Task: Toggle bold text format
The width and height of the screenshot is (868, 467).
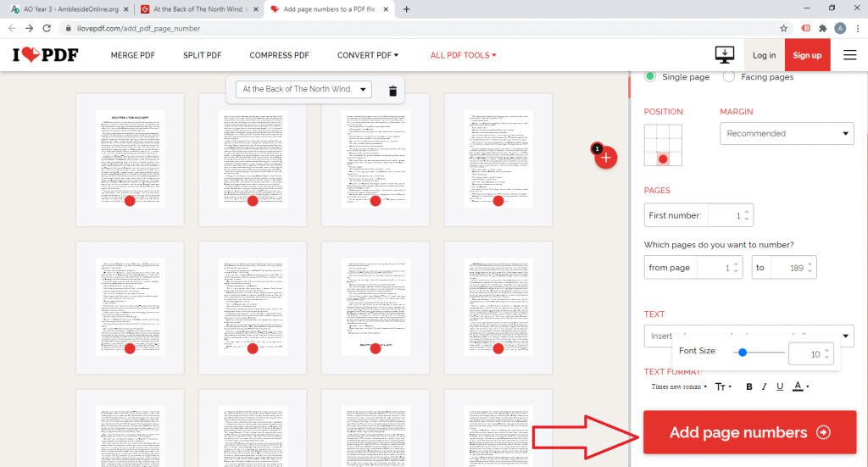Action: (749, 386)
